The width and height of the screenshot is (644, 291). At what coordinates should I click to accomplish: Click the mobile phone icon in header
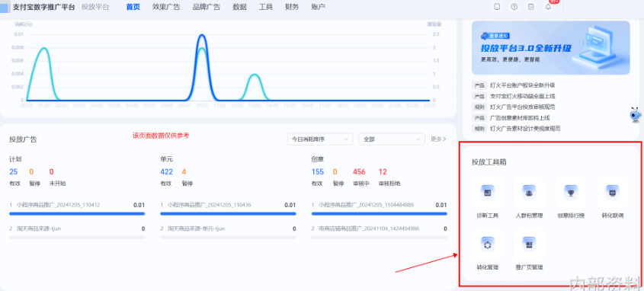click(x=497, y=7)
